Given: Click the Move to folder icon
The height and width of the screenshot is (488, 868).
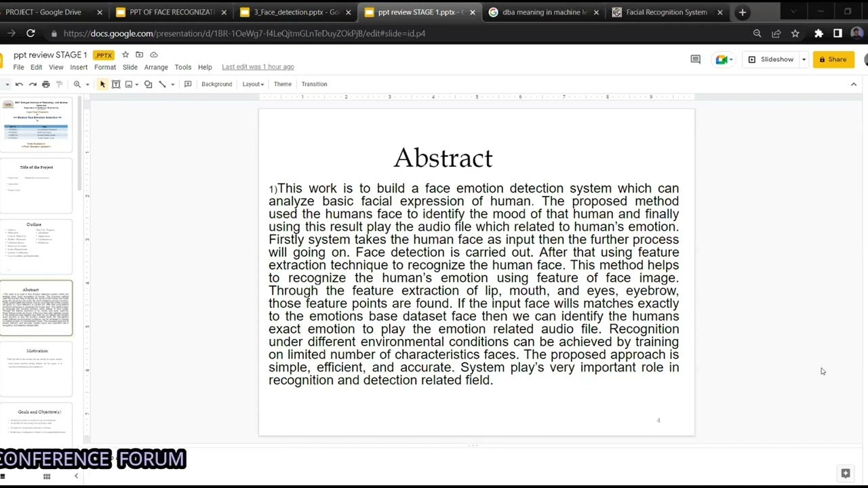Looking at the screenshot, I should coord(139,55).
